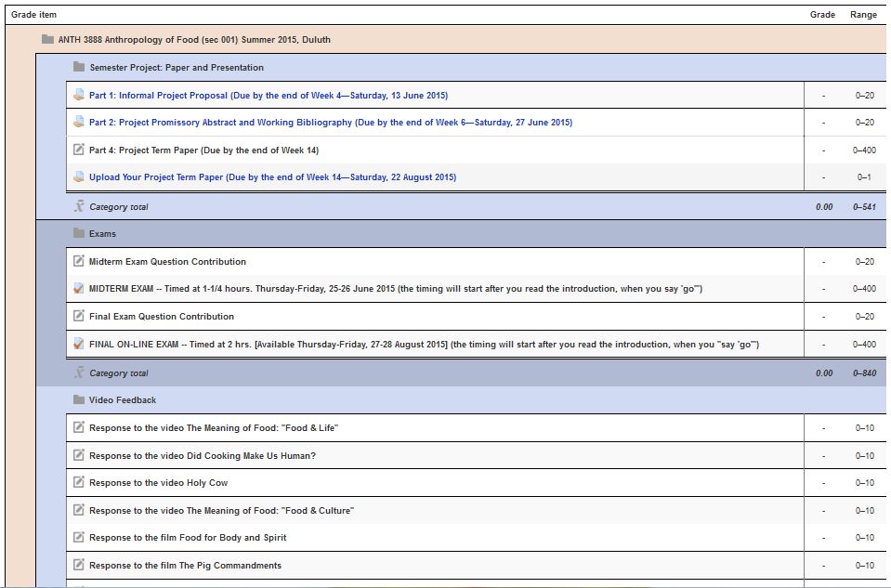The width and height of the screenshot is (891, 588).
Task: Click the quiz icon beside MIDTERM EXAM
Action: point(78,288)
